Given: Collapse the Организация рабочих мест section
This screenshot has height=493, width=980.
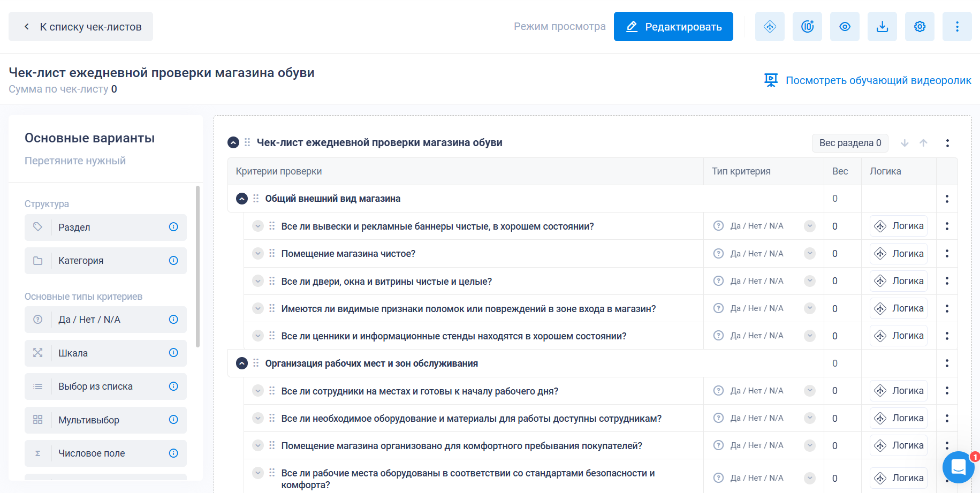Looking at the screenshot, I should click(241, 363).
